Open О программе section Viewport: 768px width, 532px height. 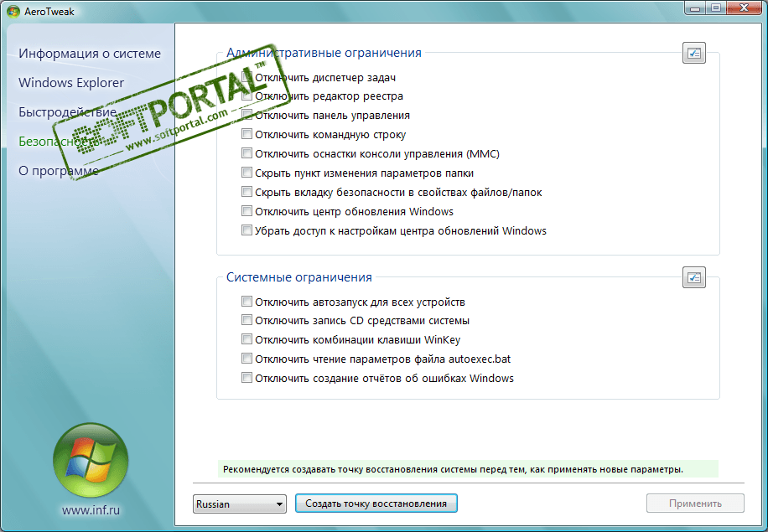(x=59, y=171)
